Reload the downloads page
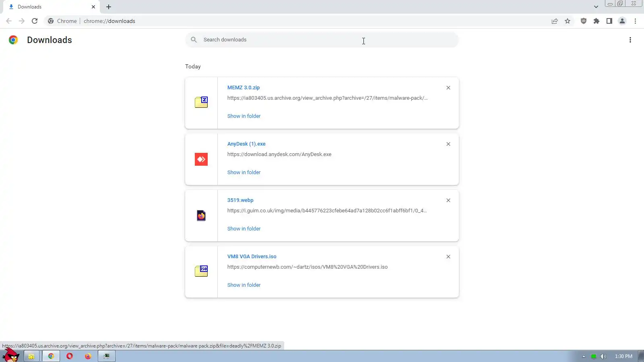This screenshot has height=362, width=644. [x=35, y=21]
